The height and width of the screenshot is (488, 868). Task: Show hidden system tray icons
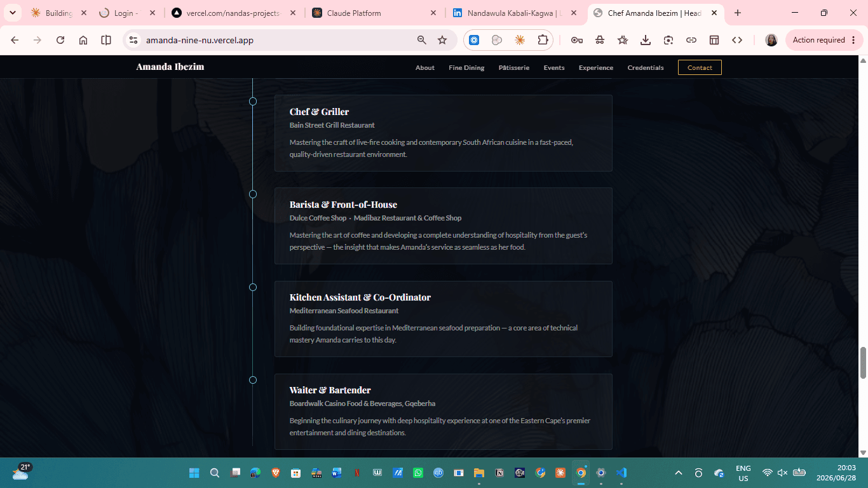click(679, 473)
